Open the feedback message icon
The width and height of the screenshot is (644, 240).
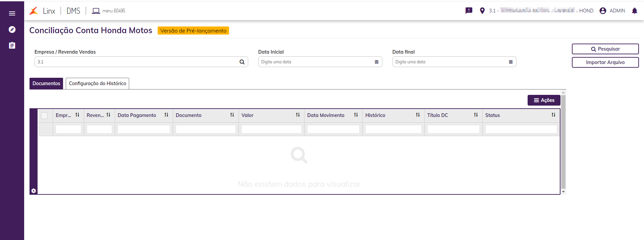coord(469,11)
